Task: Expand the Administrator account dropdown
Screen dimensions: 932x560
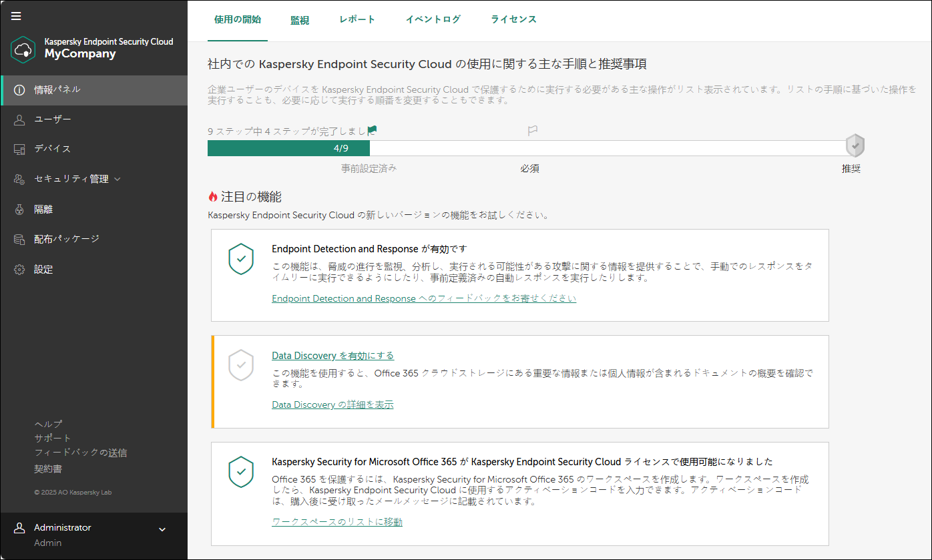Action: click(162, 529)
